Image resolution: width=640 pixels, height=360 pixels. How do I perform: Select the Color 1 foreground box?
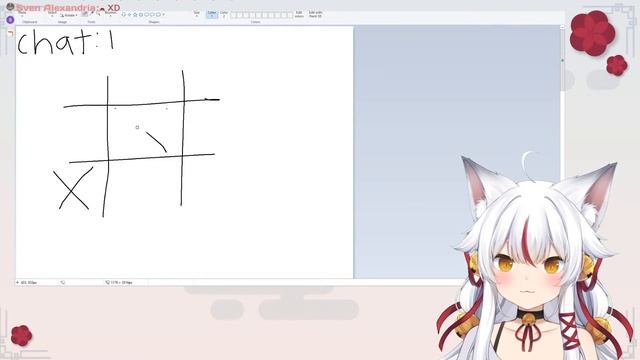[212, 14]
